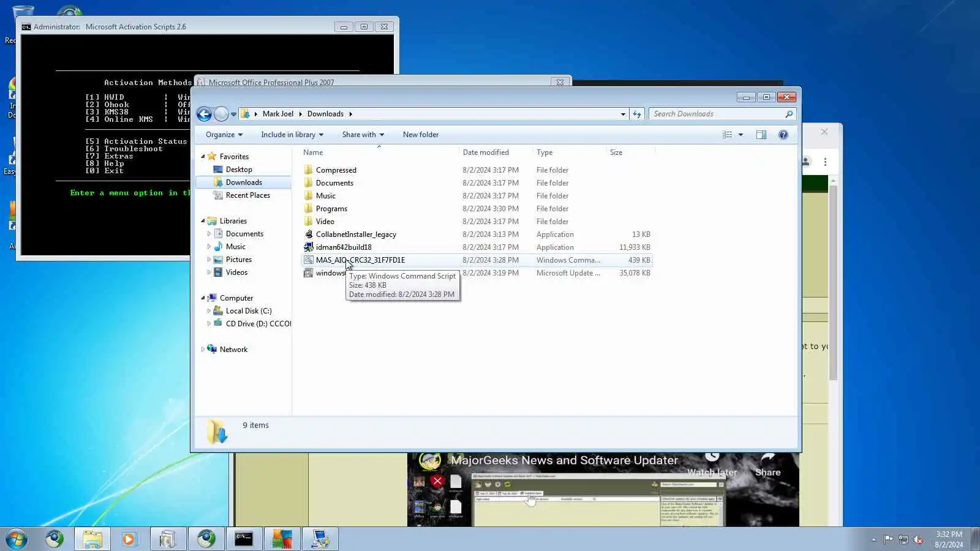Open Explorer Help question mark icon
This screenshot has width=980, height=551.
(783, 135)
